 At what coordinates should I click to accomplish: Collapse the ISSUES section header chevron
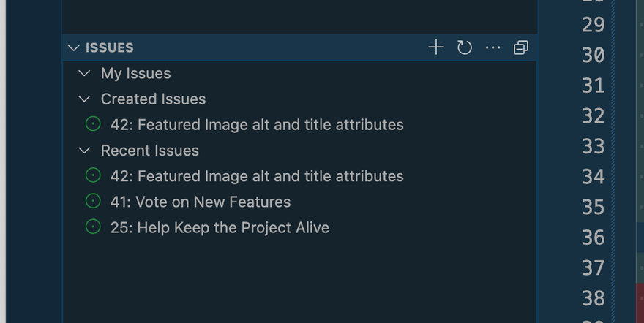tap(73, 47)
